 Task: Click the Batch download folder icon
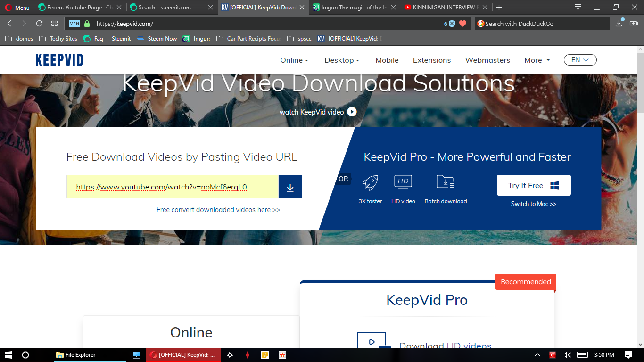coord(446,182)
